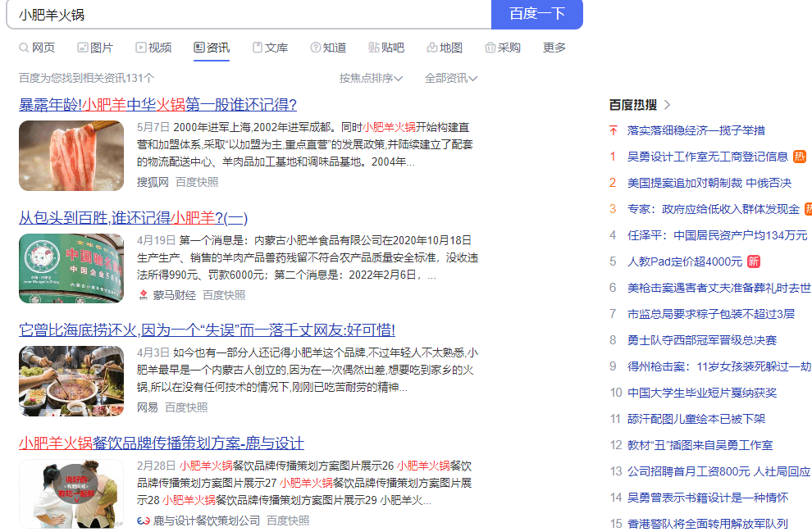This screenshot has width=812, height=532.
Task: Expand 百度热搜 with the chevron arrow
Action: [x=668, y=105]
